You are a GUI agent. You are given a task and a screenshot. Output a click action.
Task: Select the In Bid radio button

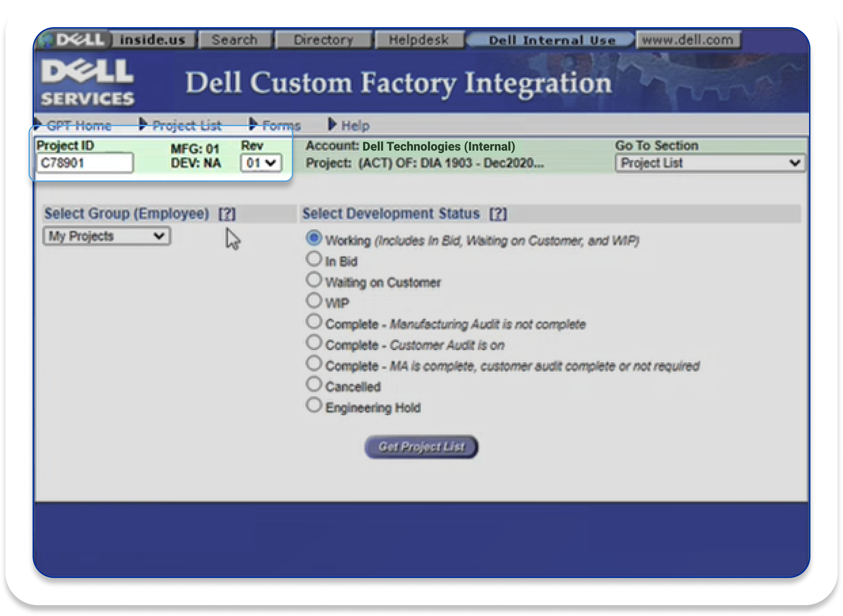tap(314, 259)
